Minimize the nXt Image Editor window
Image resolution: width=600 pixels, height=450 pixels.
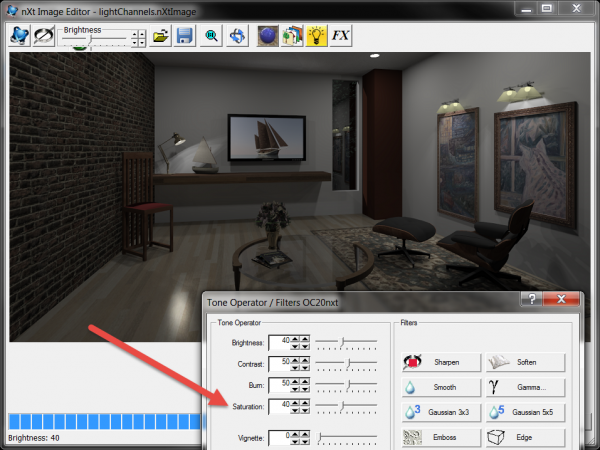click(526, 8)
